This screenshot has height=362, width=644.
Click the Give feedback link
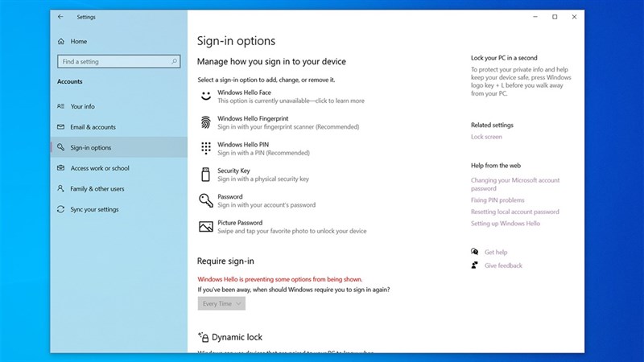(503, 265)
